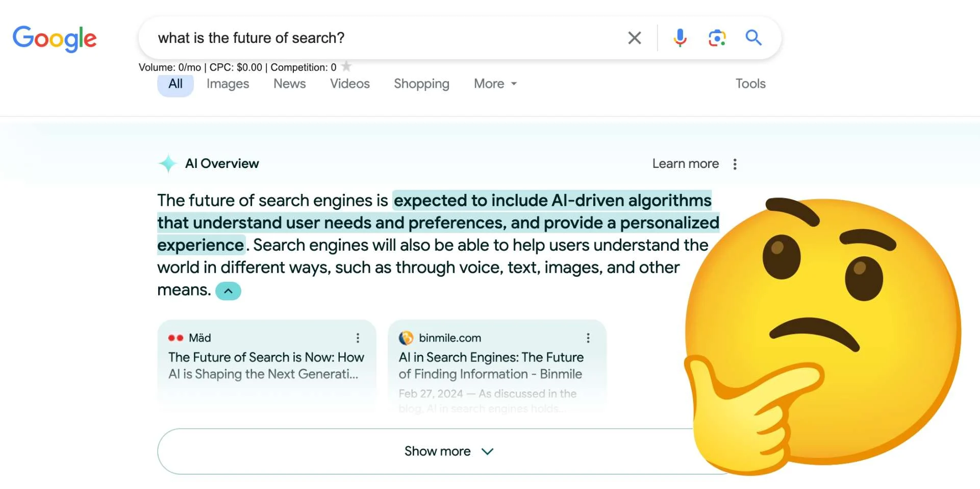Open the Shopping results tab
This screenshot has height=489, width=980.
point(421,84)
